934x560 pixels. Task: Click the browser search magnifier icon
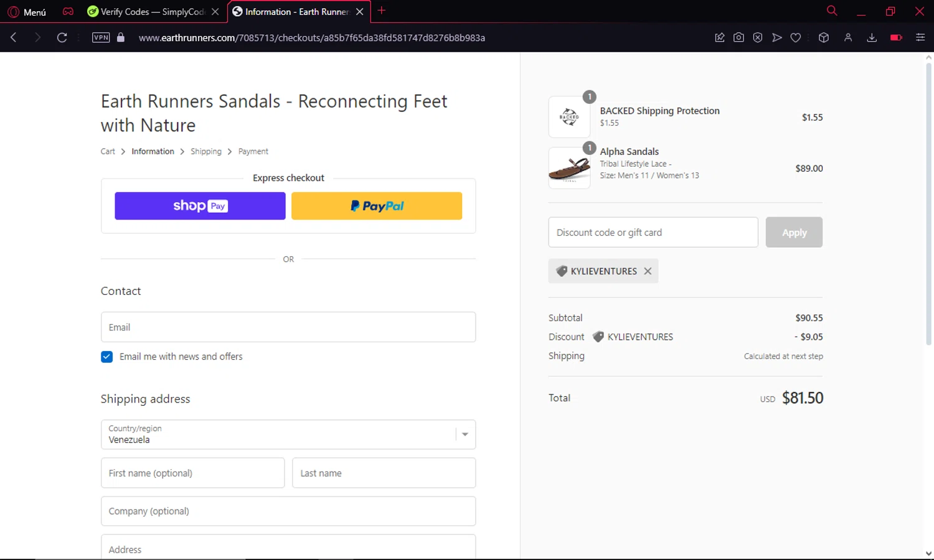pos(832,11)
